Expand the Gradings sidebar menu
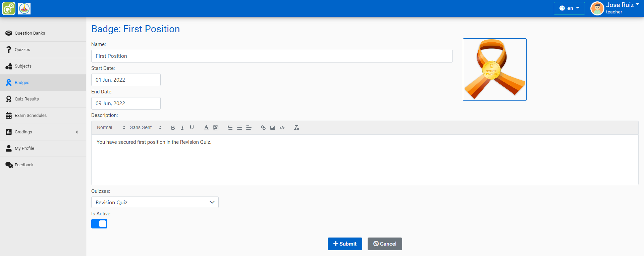Viewport: 644px width, 256px height. (x=43, y=132)
